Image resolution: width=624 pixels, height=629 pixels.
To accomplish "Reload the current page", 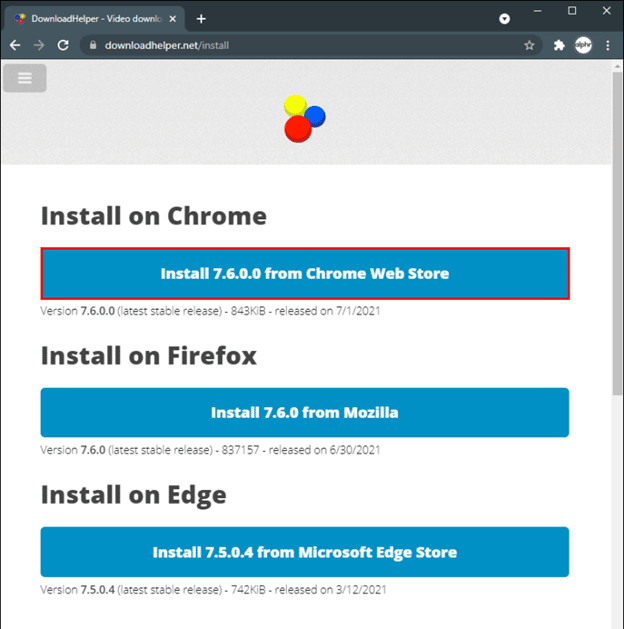I will tap(63, 45).
